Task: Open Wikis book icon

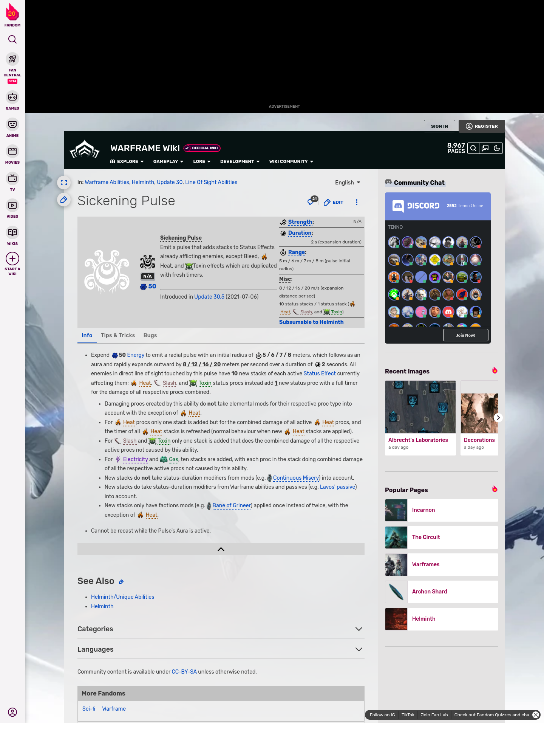Action: click(12, 232)
